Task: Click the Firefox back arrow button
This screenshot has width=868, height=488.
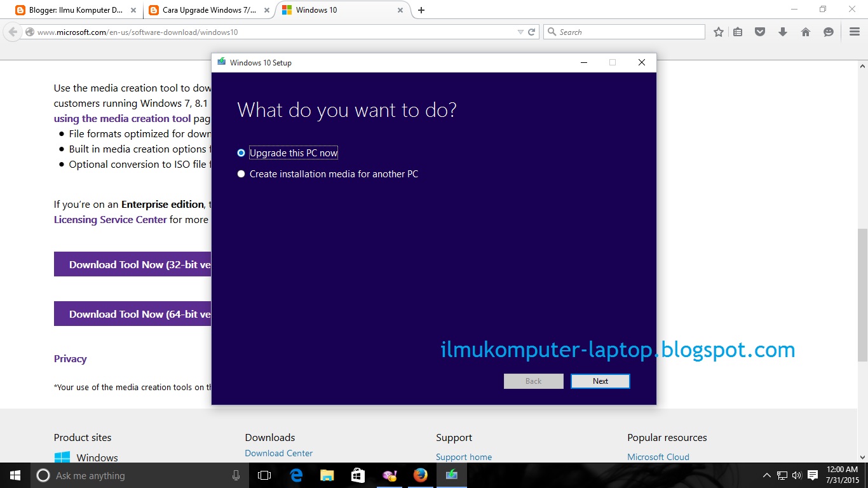Action: [x=12, y=32]
